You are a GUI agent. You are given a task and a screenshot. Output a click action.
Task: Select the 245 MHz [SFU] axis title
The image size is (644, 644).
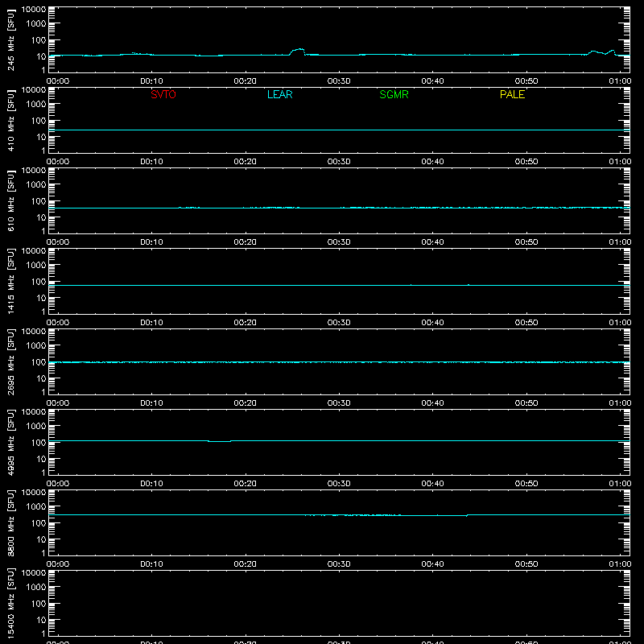pyautogui.click(x=10, y=40)
